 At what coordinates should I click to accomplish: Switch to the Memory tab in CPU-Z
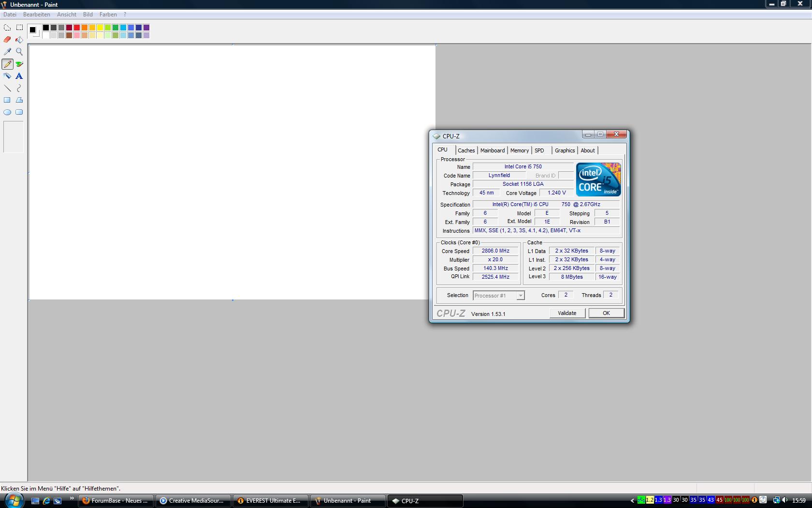pyautogui.click(x=520, y=150)
